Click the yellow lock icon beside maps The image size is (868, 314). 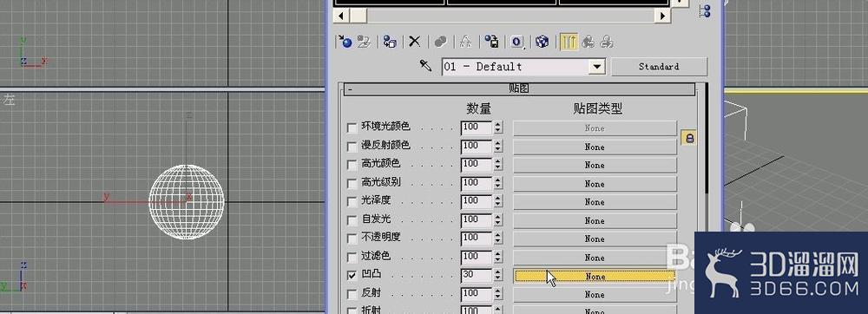[x=689, y=138]
